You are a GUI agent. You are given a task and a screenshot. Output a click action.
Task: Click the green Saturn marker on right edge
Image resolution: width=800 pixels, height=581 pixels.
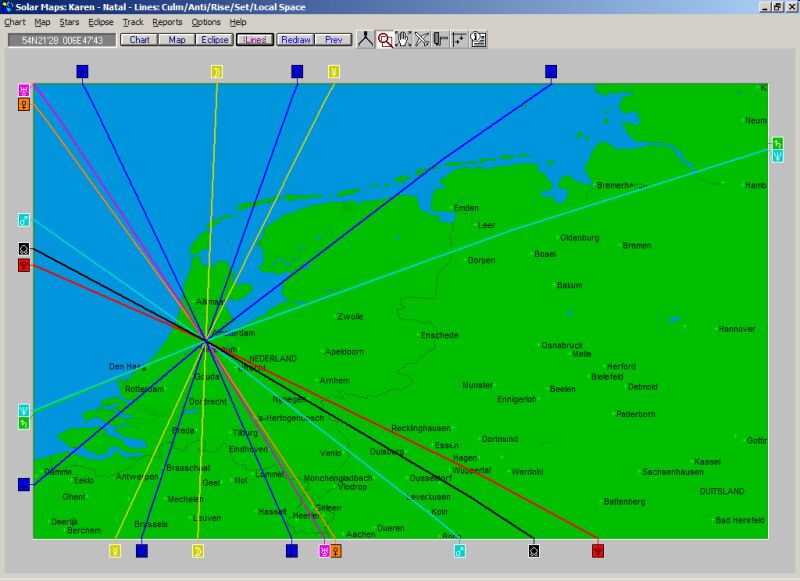coord(778,144)
